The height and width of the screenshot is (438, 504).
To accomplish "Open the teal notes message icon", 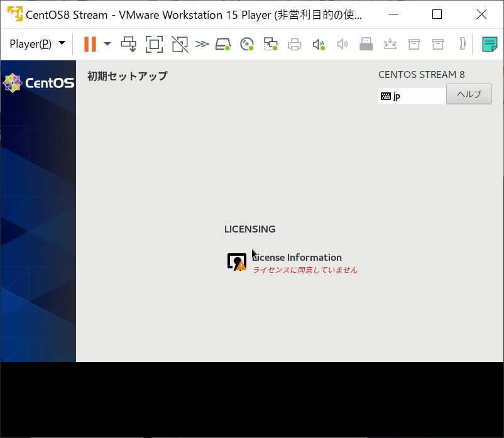I will pos(490,44).
